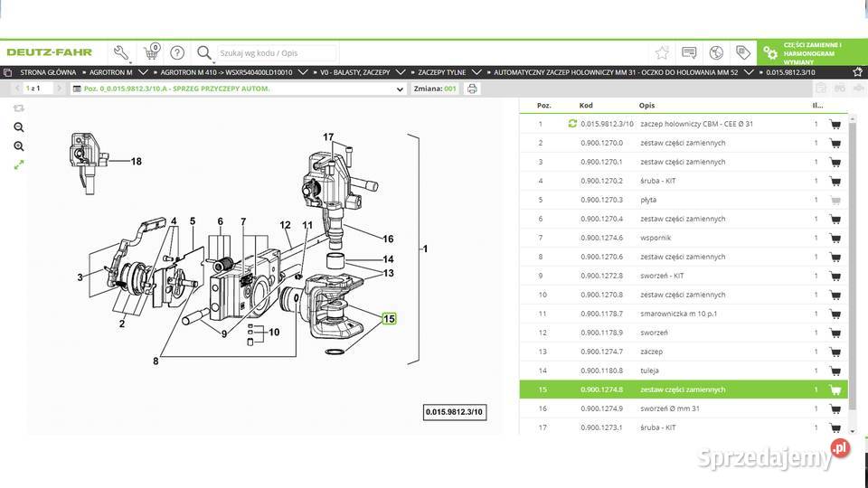
Task: Open the tools wrench menu
Action: 121,52
